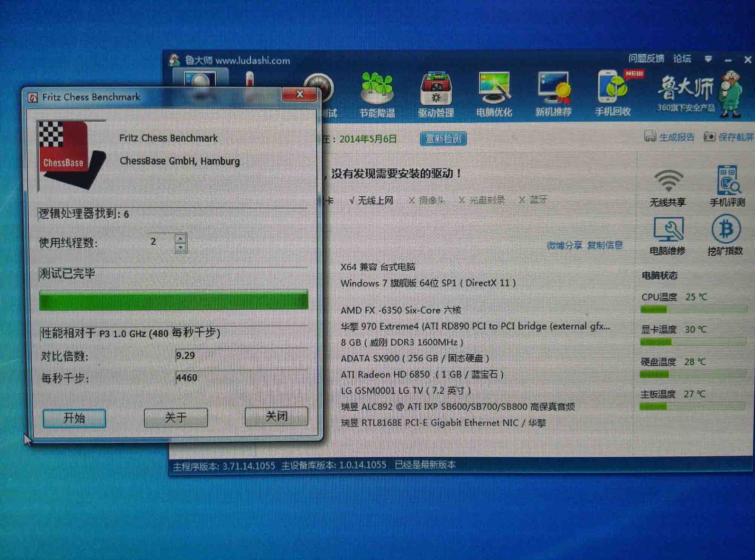Click the 关闭 close button in Fritz

[276, 416]
